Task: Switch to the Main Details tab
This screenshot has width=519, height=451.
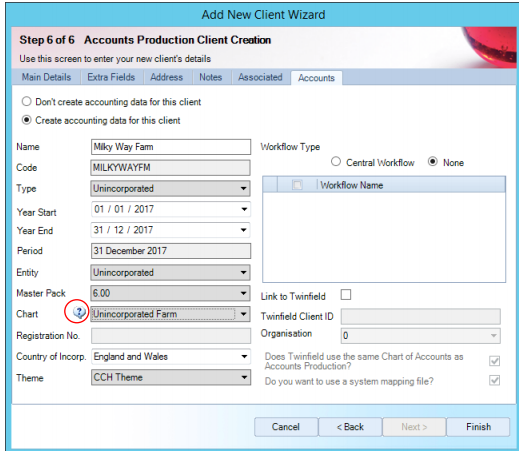Action: pos(46,77)
